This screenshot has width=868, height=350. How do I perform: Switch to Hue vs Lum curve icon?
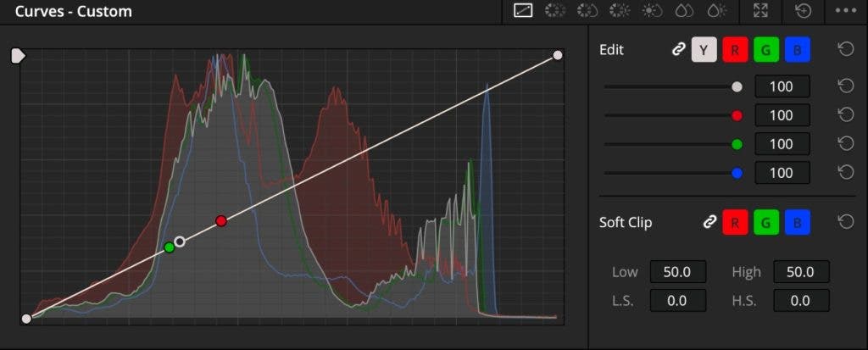[620, 10]
